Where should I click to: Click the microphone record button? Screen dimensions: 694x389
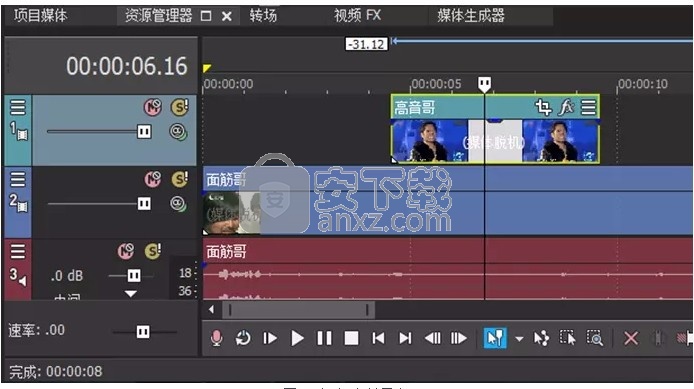(216, 339)
